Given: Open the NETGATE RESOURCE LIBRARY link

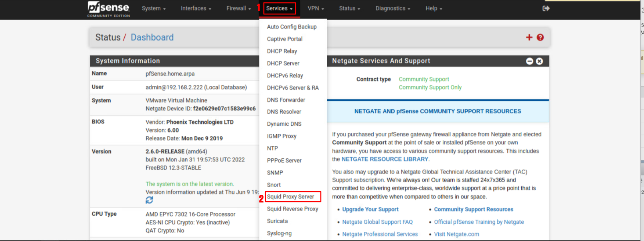Looking at the screenshot, I should click(x=385, y=159).
